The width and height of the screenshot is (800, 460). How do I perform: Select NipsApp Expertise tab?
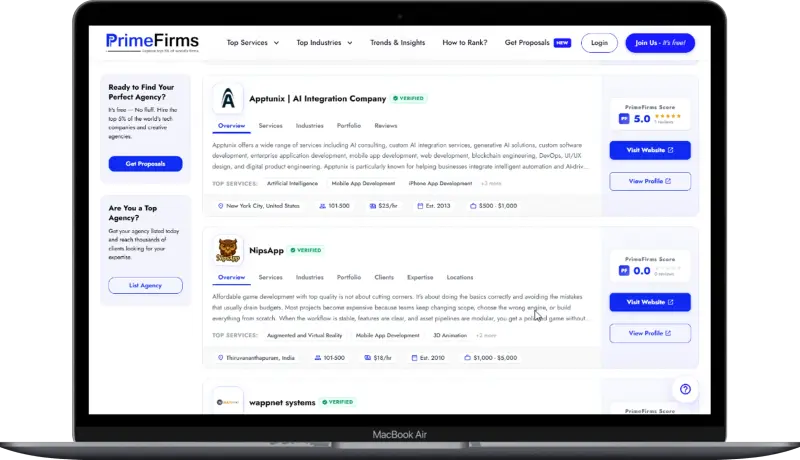[420, 277]
